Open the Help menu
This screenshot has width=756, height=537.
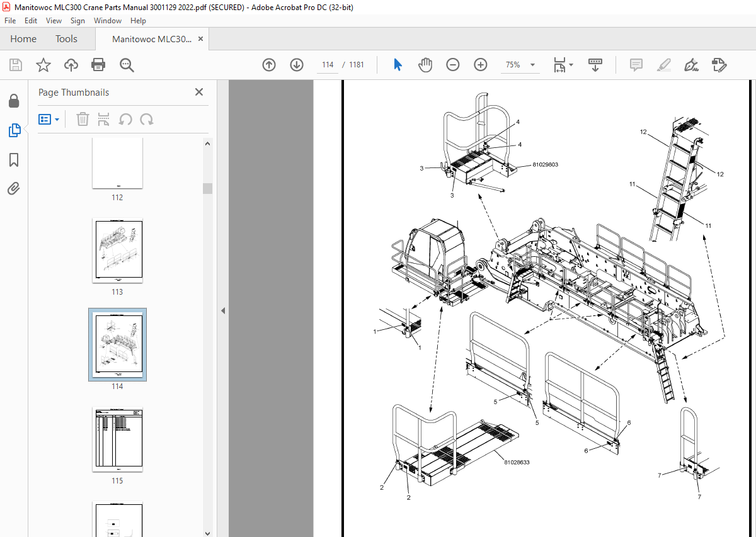[138, 21]
